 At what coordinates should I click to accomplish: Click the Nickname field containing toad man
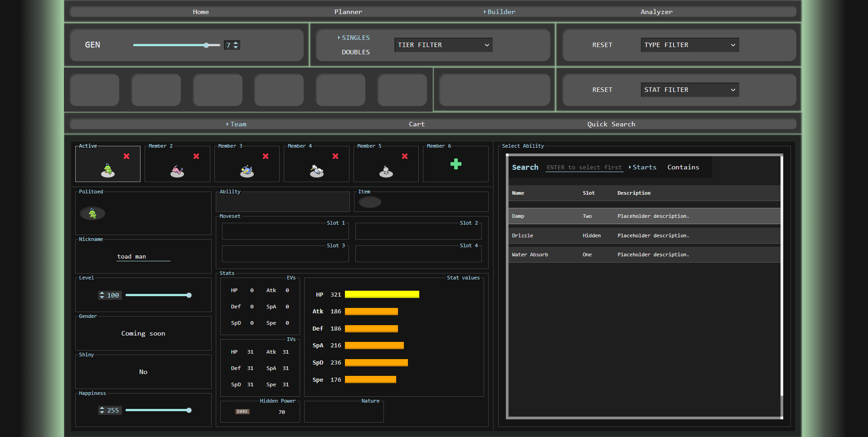[143, 256]
